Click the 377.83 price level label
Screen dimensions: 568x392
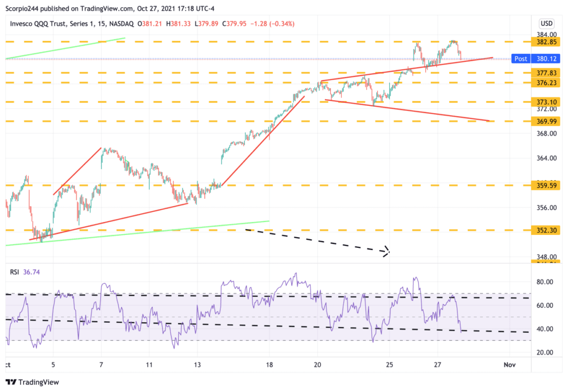tap(546, 73)
